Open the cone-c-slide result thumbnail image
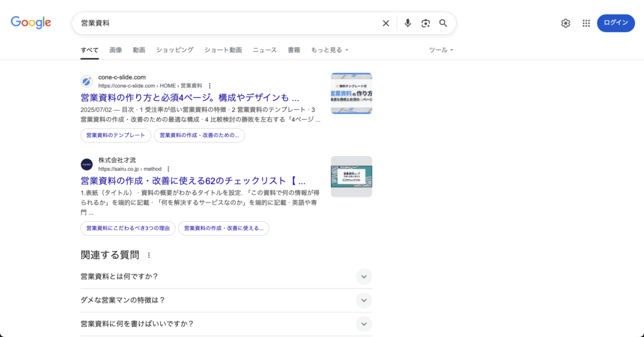Screen dimensions: 644x337 tap(352, 94)
